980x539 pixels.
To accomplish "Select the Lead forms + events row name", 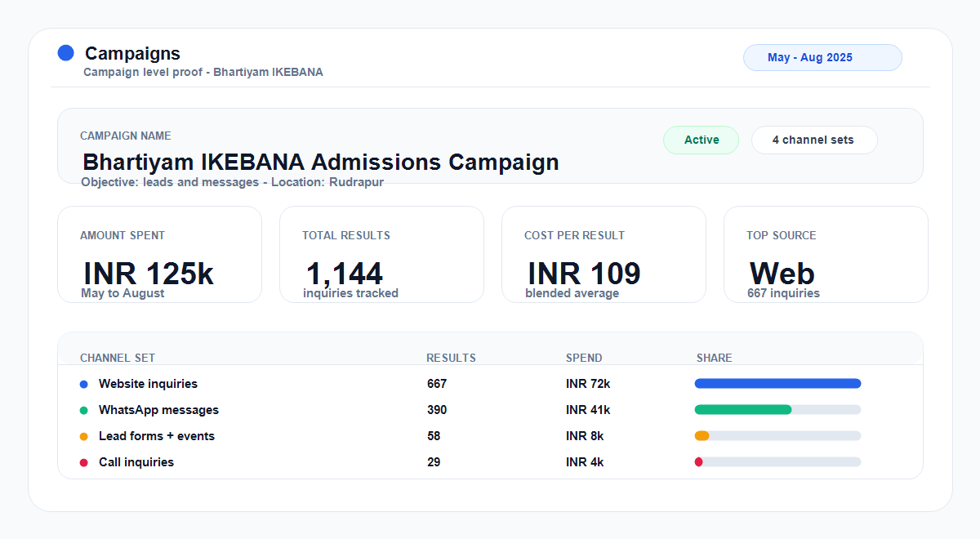I will (157, 436).
